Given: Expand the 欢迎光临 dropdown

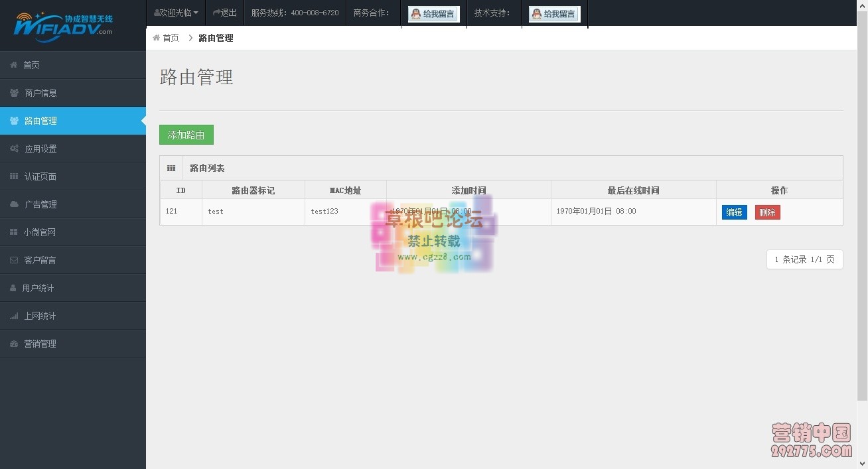Looking at the screenshot, I should click(x=175, y=12).
